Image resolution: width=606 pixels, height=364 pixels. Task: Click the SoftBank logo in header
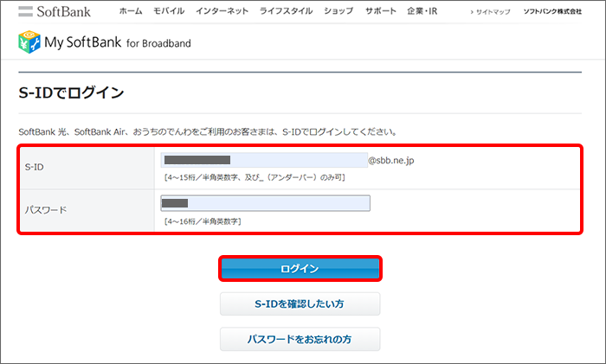(x=54, y=11)
